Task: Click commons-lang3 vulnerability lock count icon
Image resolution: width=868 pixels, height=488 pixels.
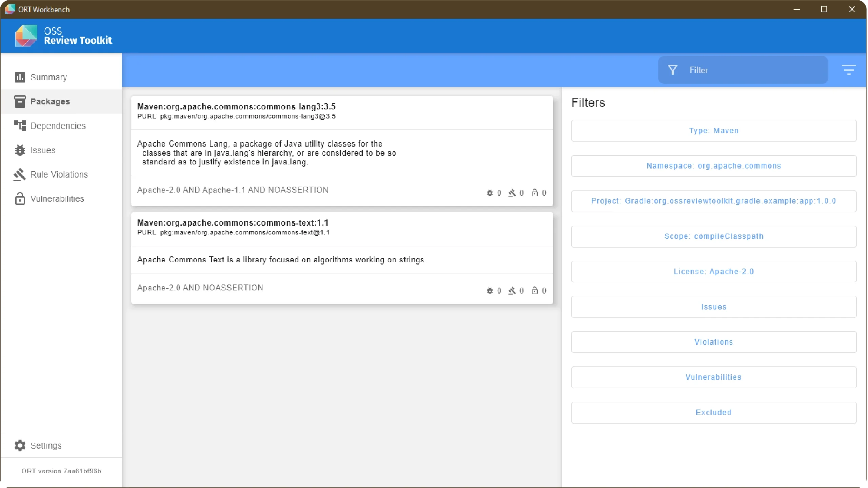Action: point(535,193)
